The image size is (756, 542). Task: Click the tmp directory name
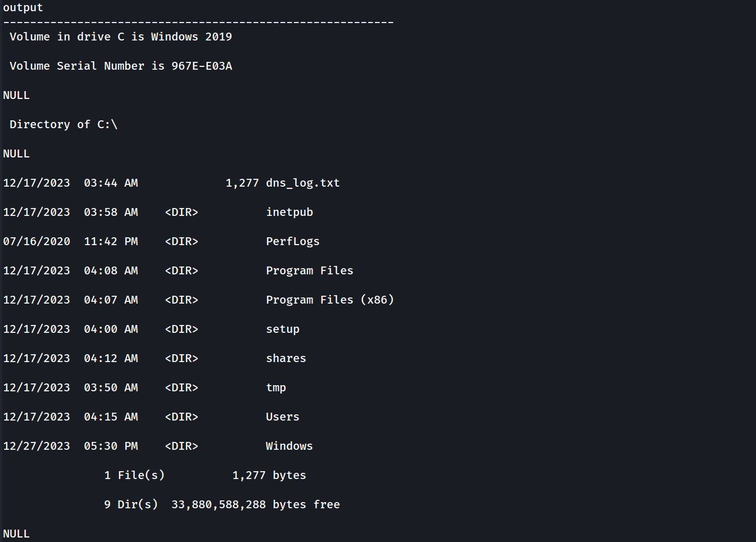[x=275, y=388]
